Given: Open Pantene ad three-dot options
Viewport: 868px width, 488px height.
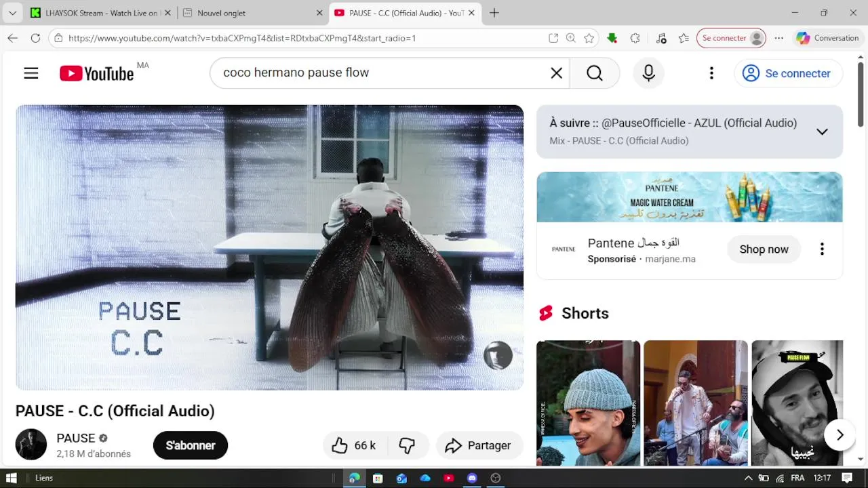Looking at the screenshot, I should pos(822,249).
